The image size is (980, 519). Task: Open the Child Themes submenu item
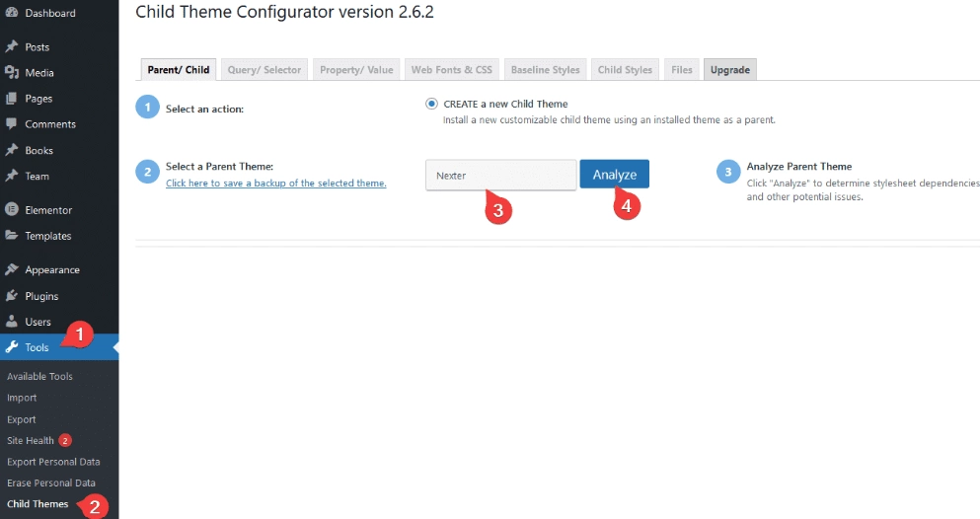tap(38, 504)
